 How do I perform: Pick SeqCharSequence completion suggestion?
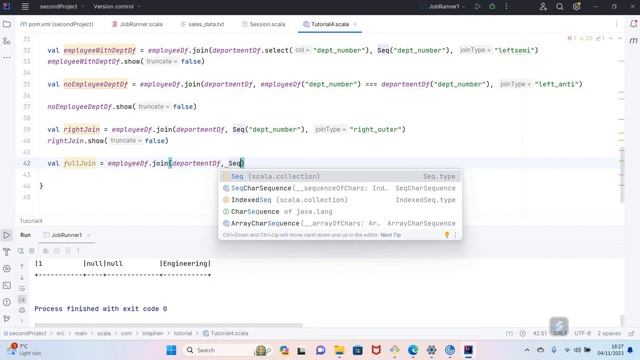[x=340, y=188]
